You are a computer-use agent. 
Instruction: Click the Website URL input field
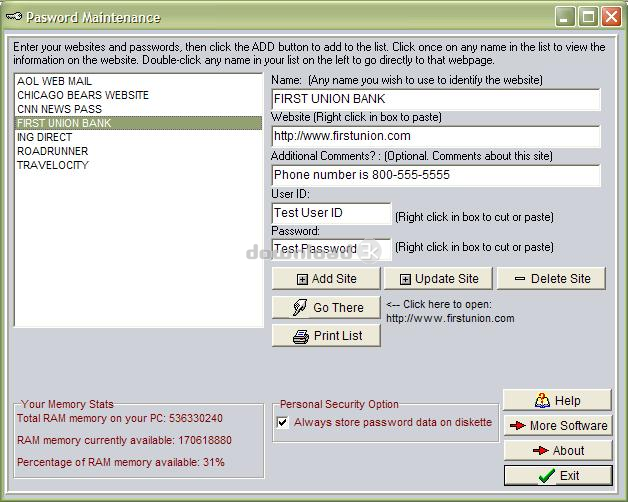tap(436, 136)
